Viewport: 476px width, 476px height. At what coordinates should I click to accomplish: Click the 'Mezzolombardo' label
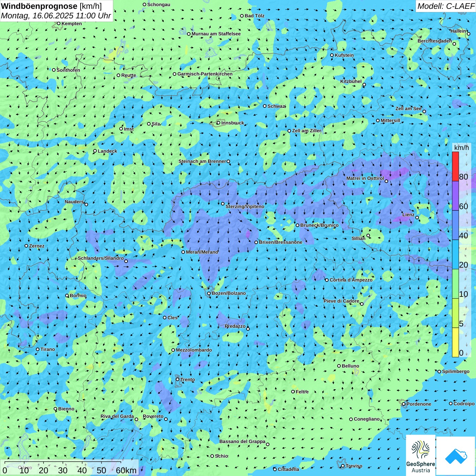coord(194,350)
